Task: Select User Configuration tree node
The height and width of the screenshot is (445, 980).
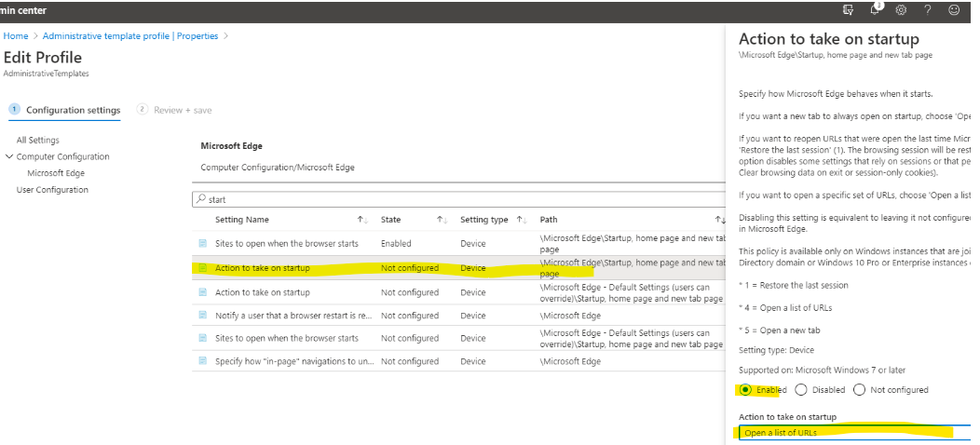Action: pyautogui.click(x=52, y=189)
